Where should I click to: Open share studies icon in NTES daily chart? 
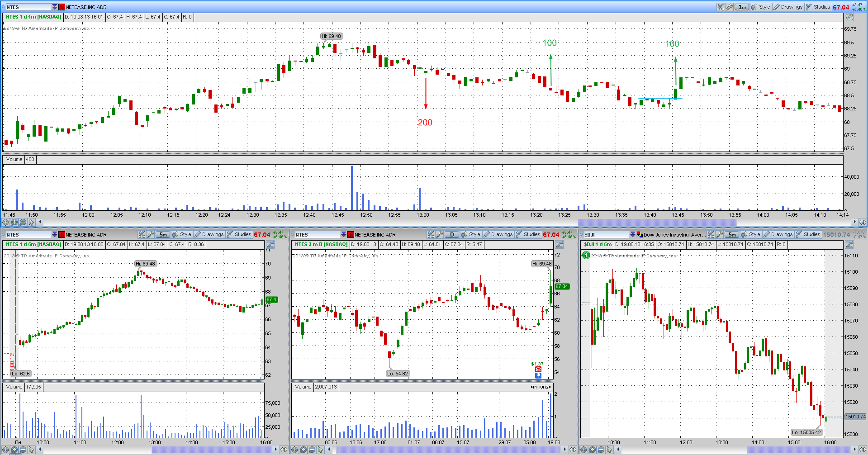click(431, 234)
